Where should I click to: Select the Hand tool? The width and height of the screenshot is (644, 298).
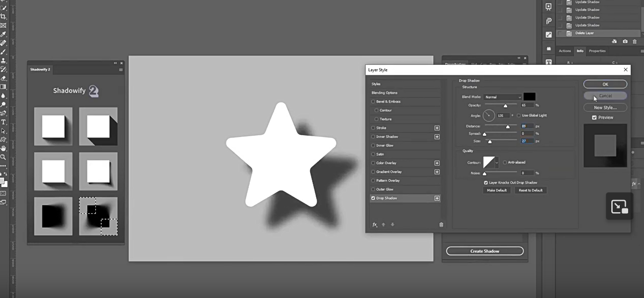click(3, 148)
